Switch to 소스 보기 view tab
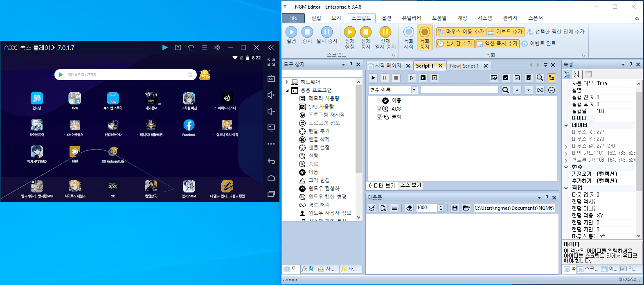Screen dimensions: 644x285 click(x=411, y=185)
